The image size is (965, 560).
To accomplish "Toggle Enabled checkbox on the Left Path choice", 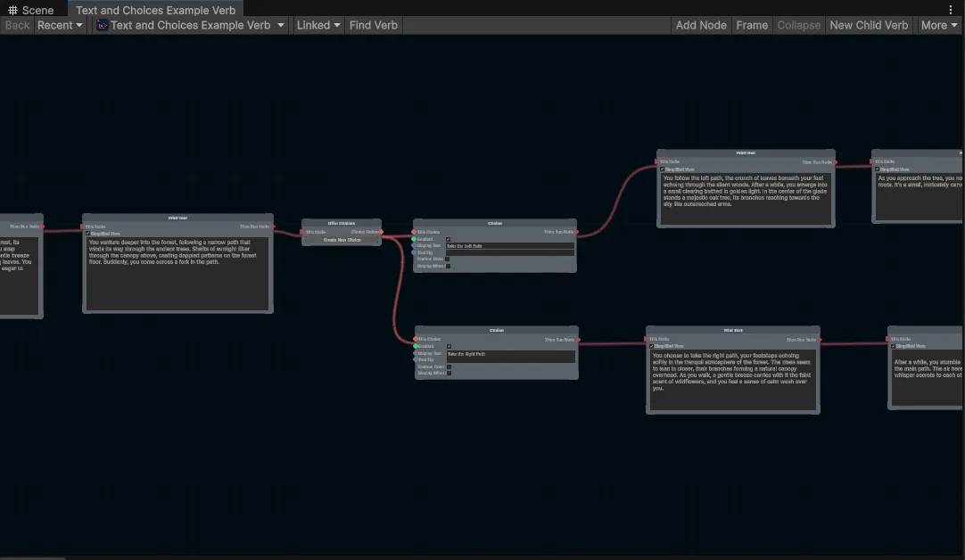I will pos(448,239).
